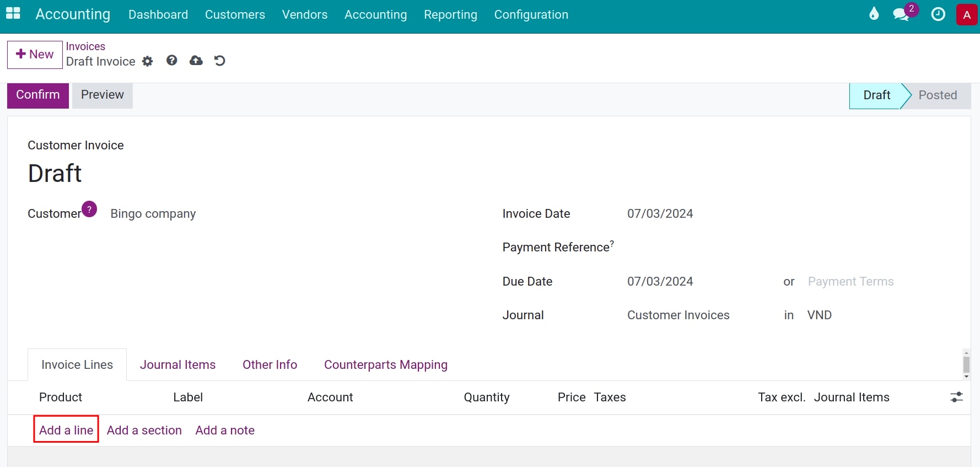The image size is (980, 467).
Task: Switch to the Counterparts Mapping tab
Action: (386, 365)
